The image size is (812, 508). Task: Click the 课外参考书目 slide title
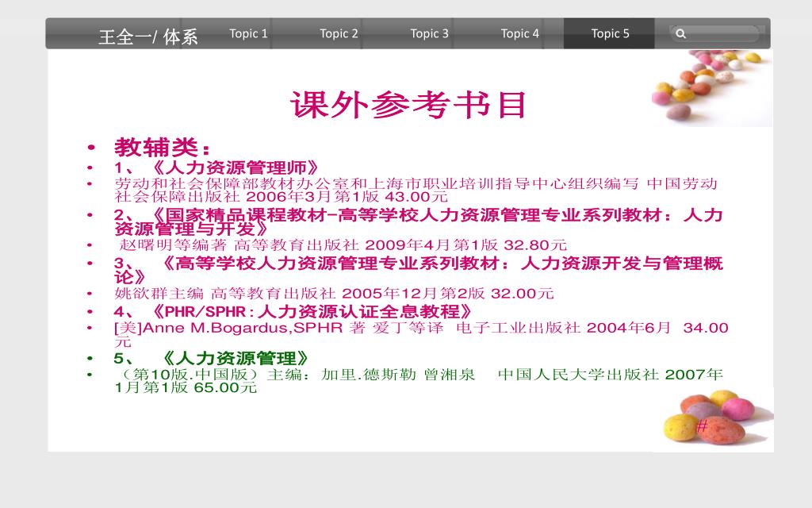(408, 105)
